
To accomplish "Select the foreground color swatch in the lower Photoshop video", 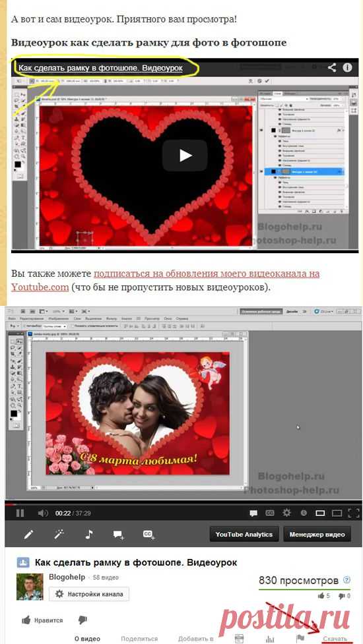I will click(x=14, y=413).
